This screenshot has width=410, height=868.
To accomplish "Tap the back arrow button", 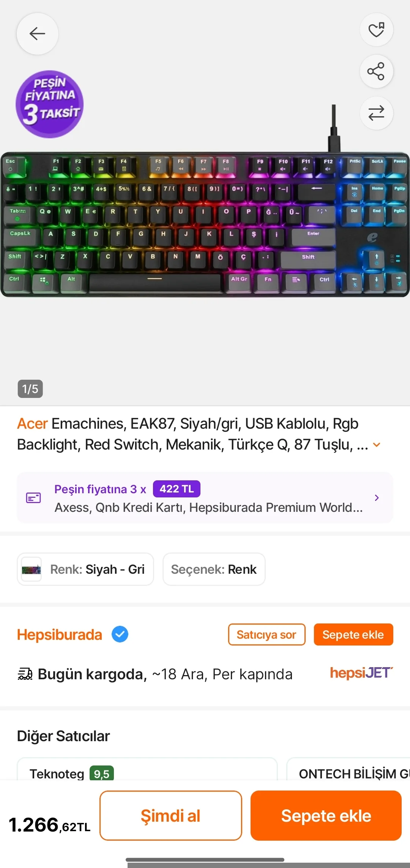I will pyautogui.click(x=37, y=34).
